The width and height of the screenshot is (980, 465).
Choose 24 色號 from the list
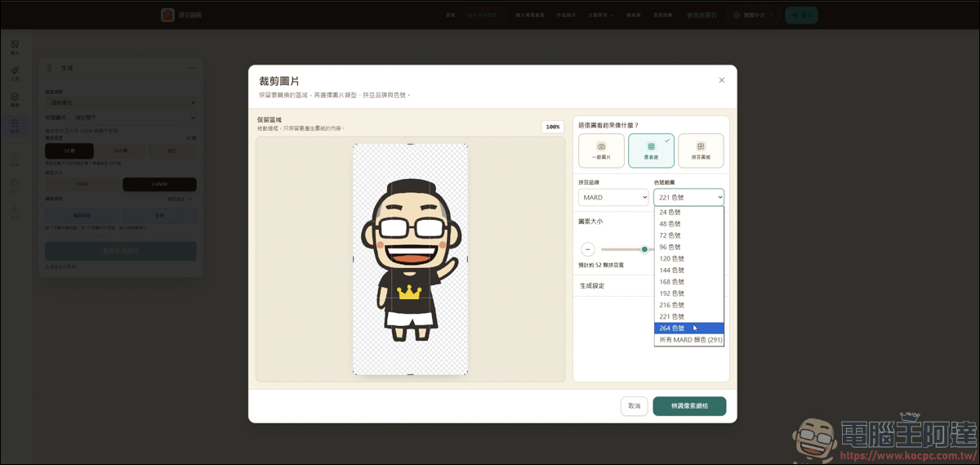coord(688,212)
